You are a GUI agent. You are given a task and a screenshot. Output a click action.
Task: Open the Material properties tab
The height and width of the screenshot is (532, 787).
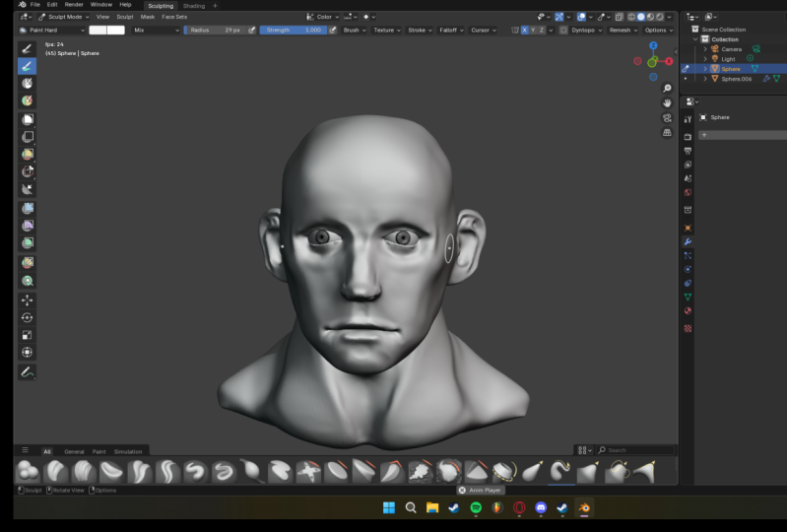point(689,310)
